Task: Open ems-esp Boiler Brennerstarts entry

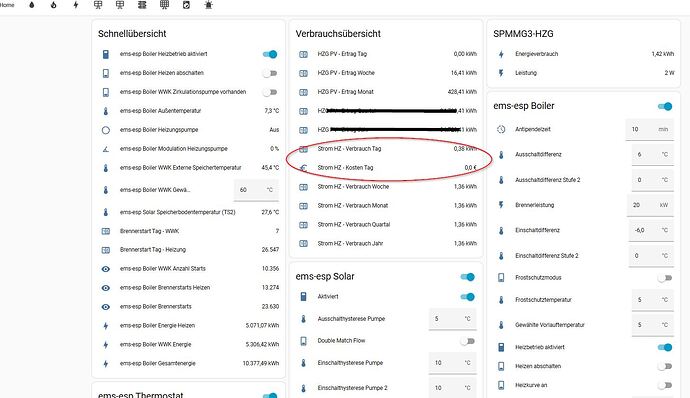Action: pyautogui.click(x=188, y=307)
